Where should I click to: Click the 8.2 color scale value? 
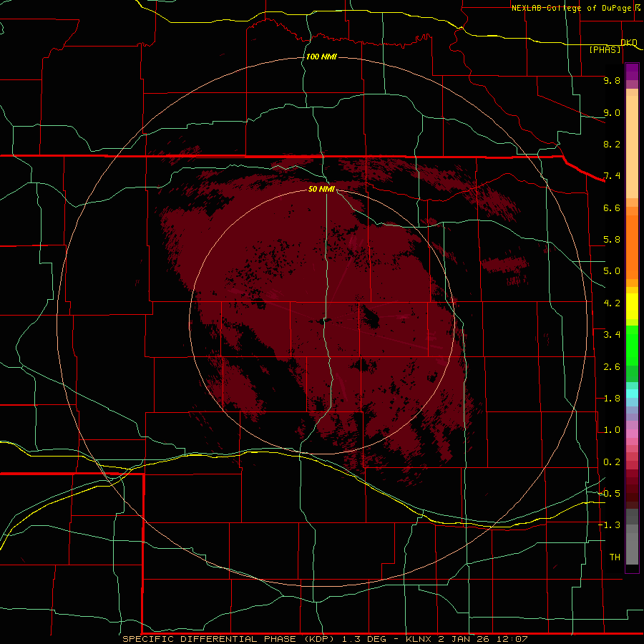coord(612,144)
